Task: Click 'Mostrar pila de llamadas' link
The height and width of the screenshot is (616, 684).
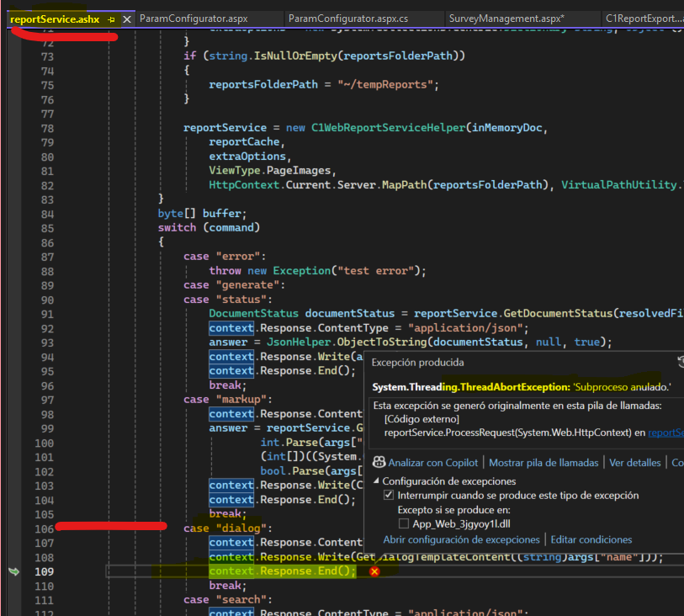Action: 543,462
